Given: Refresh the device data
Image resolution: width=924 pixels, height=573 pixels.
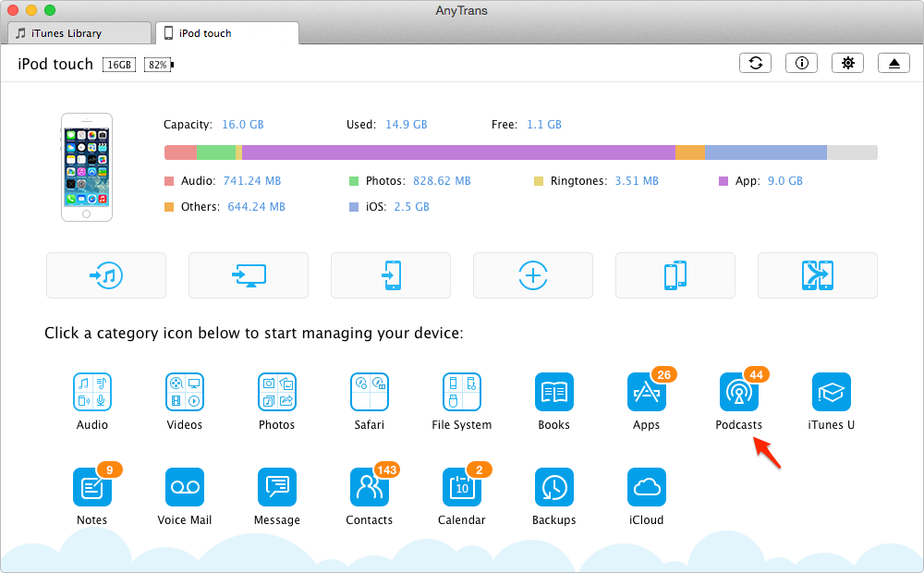Looking at the screenshot, I should click(756, 63).
